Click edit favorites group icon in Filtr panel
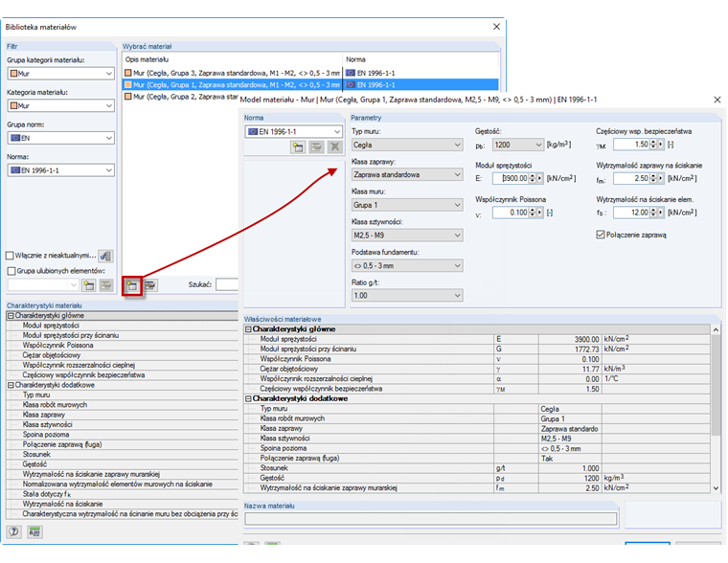The image size is (728, 563). tap(106, 285)
